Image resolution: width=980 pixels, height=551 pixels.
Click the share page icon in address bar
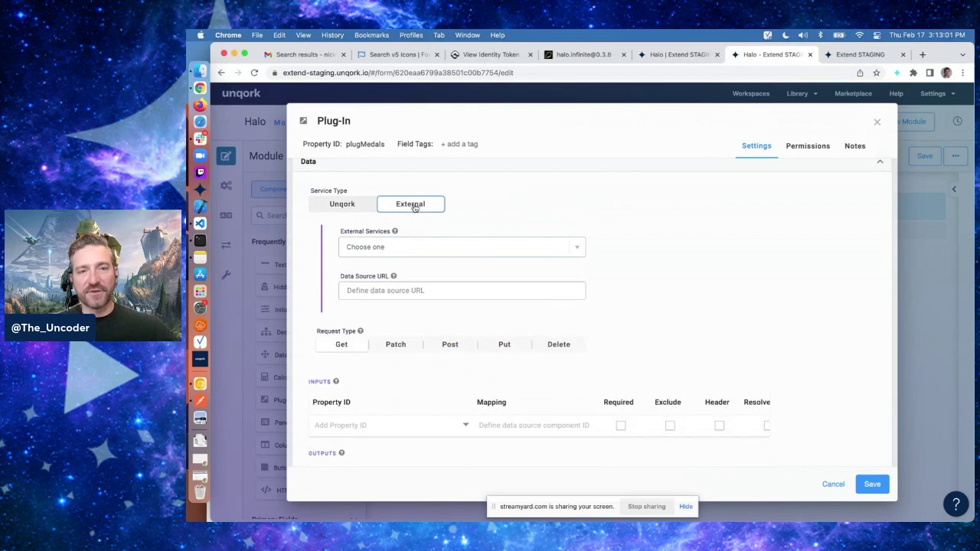[x=860, y=73]
